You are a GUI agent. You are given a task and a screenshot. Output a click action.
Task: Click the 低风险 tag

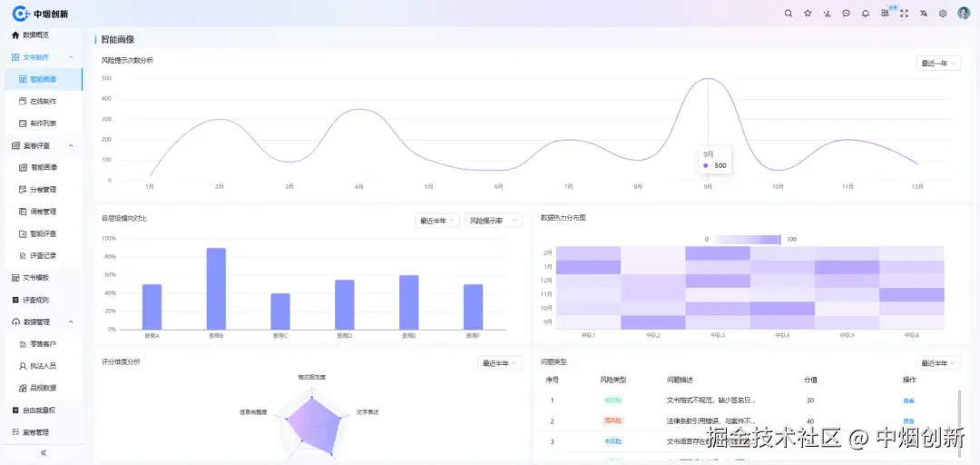(x=613, y=401)
